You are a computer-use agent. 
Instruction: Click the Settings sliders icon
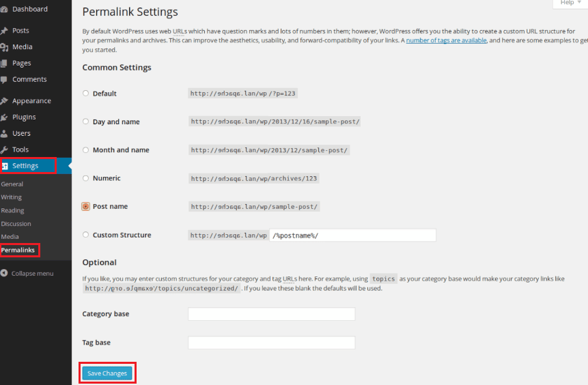click(x=5, y=166)
